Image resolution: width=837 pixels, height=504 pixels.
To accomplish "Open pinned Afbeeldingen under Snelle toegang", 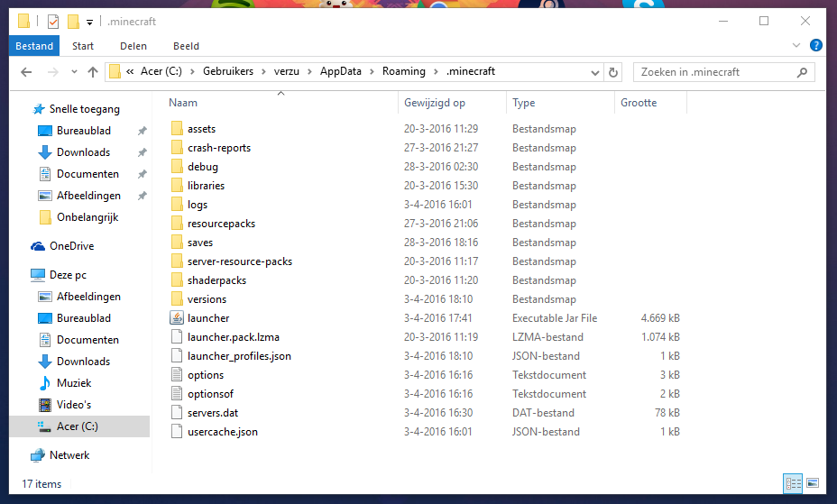I will (x=88, y=196).
